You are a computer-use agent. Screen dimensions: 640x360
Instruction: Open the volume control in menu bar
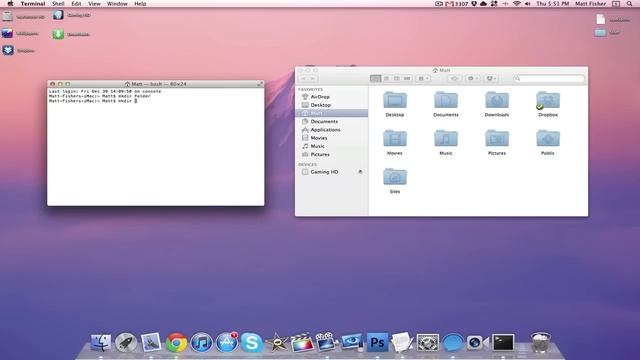[x=527, y=4]
